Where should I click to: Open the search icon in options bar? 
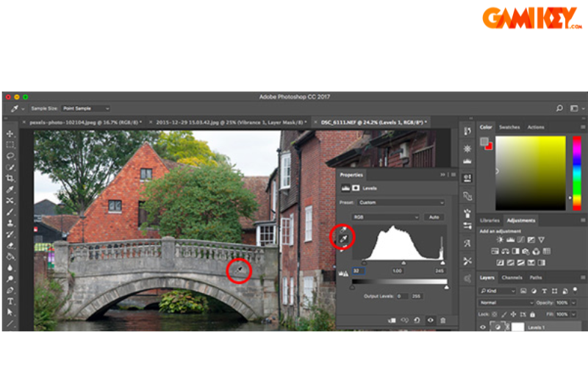[x=559, y=108]
